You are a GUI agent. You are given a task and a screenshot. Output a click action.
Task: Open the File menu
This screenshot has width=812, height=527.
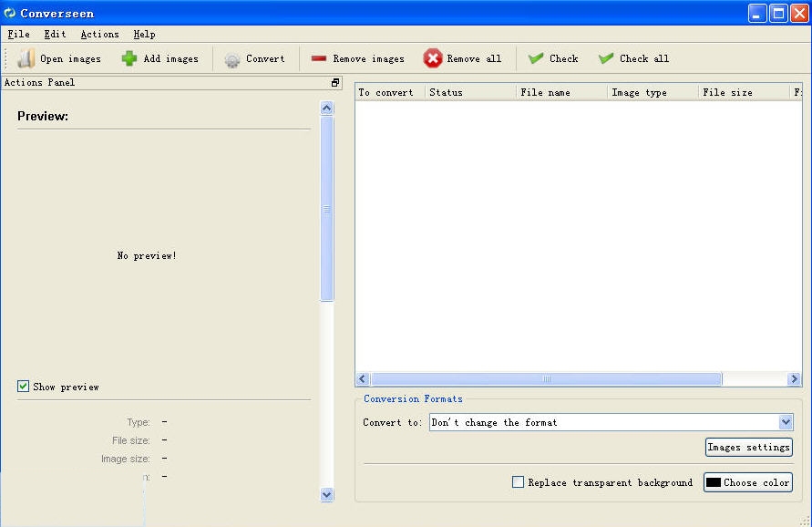pyautogui.click(x=18, y=35)
